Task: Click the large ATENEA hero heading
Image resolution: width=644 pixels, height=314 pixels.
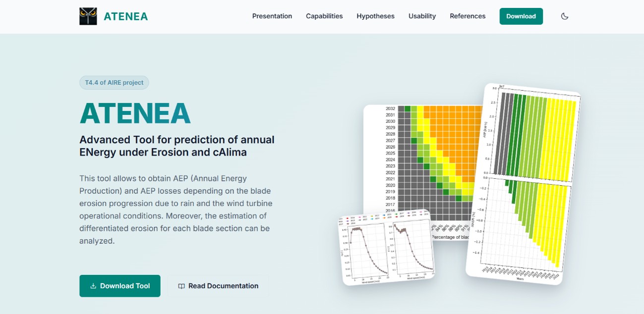Action: click(x=135, y=113)
